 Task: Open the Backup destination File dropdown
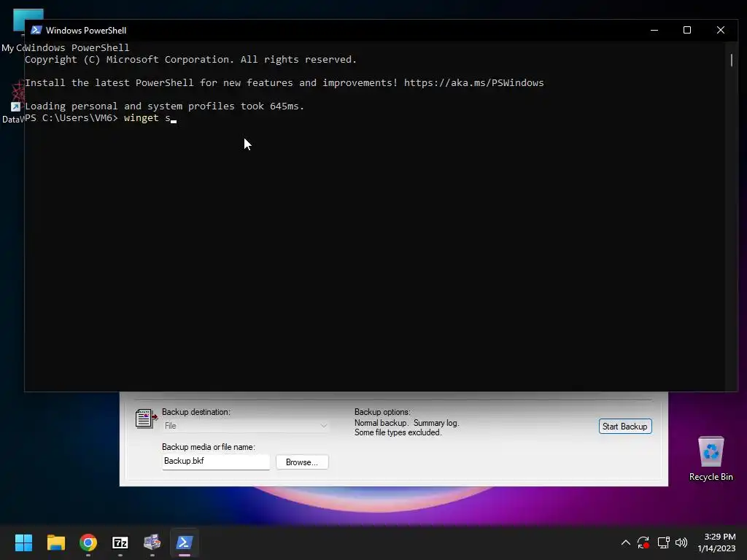click(x=245, y=426)
